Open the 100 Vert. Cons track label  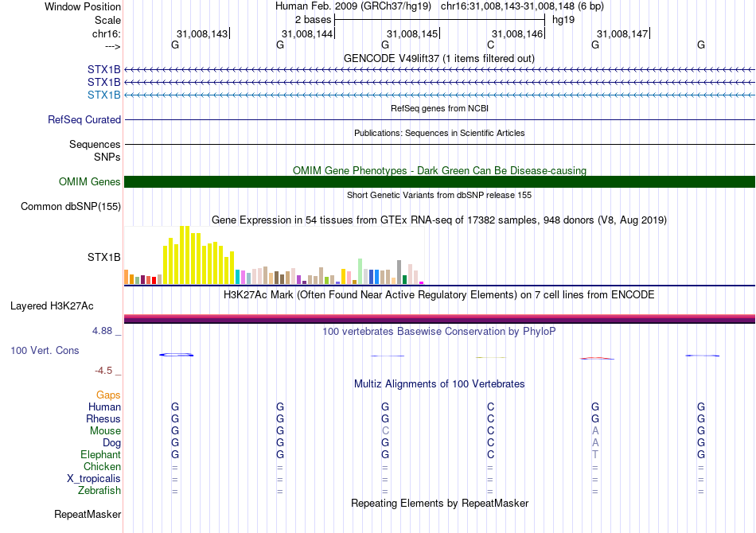45,350
